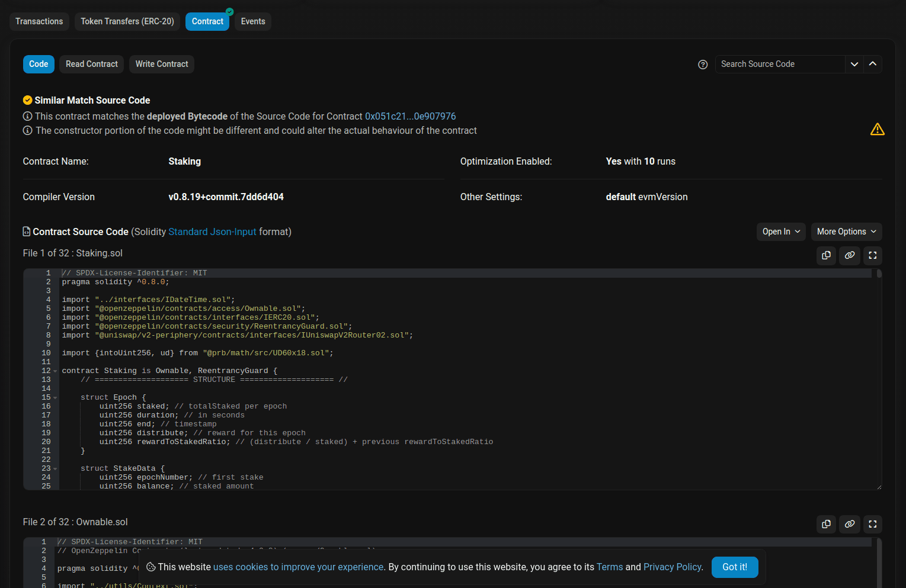Click the help question mark icon
This screenshot has height=588, width=906.
[x=703, y=65]
